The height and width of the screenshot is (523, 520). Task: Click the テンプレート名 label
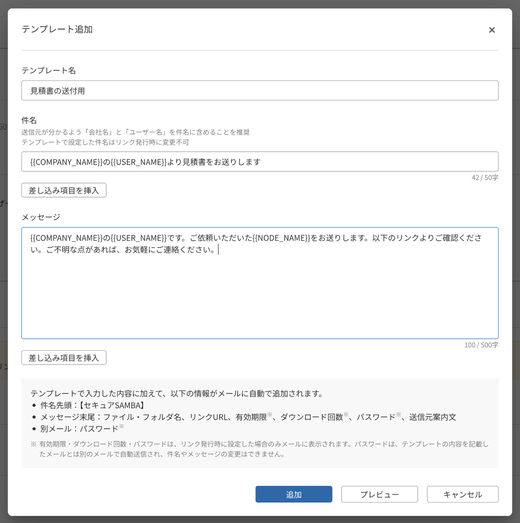(49, 70)
